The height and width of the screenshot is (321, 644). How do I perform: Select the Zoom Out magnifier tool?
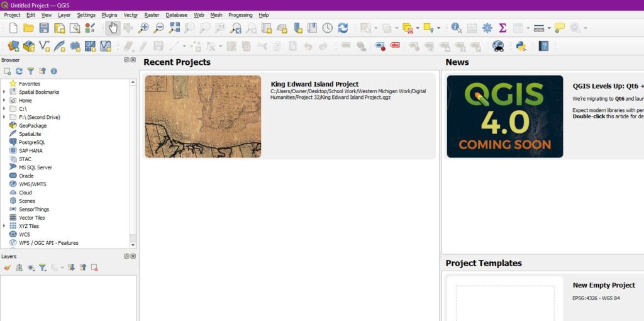(x=158, y=28)
